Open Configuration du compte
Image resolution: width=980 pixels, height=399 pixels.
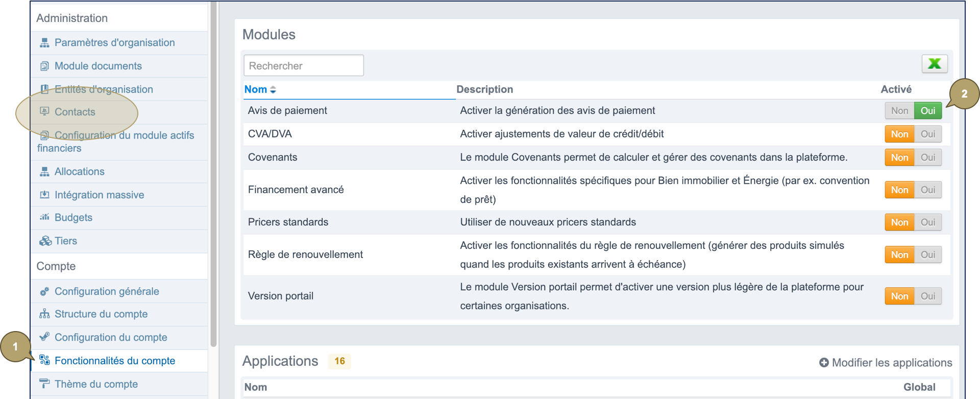[x=111, y=337]
